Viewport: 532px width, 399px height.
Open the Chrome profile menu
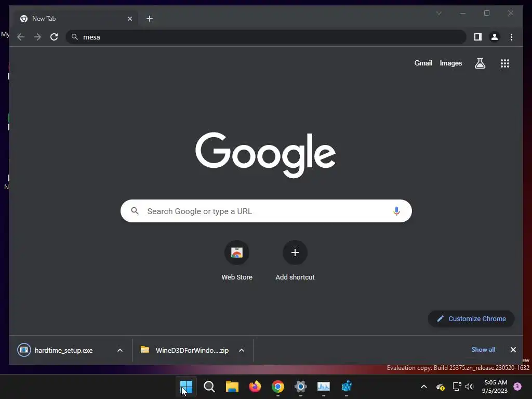click(495, 37)
